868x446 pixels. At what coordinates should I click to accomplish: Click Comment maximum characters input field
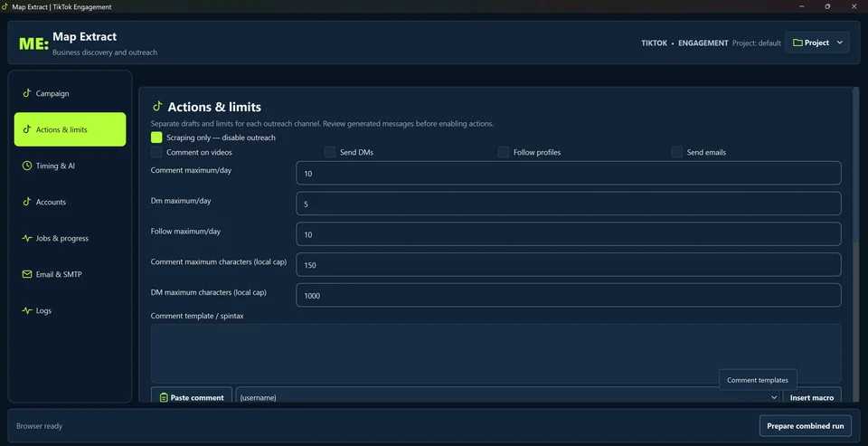click(569, 264)
